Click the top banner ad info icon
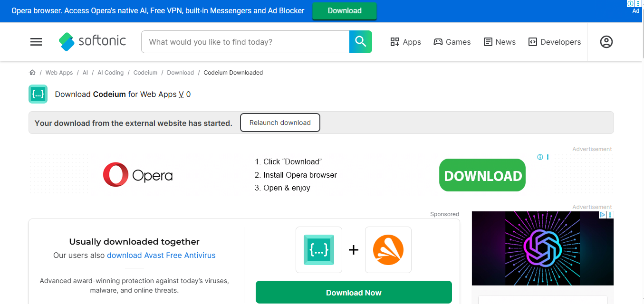 (x=630, y=3)
